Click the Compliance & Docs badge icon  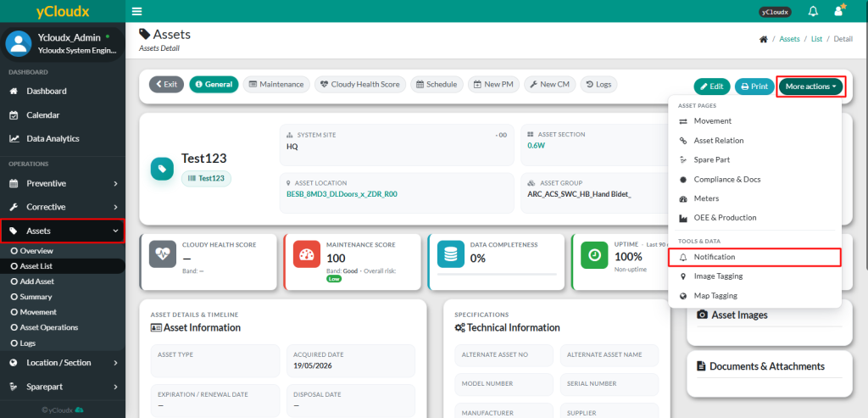[683, 180]
